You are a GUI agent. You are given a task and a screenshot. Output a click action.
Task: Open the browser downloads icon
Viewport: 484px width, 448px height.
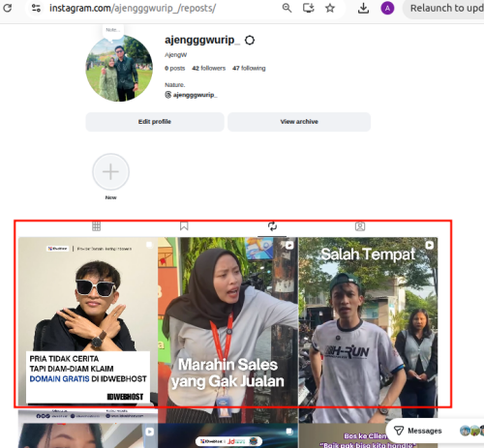(x=363, y=8)
